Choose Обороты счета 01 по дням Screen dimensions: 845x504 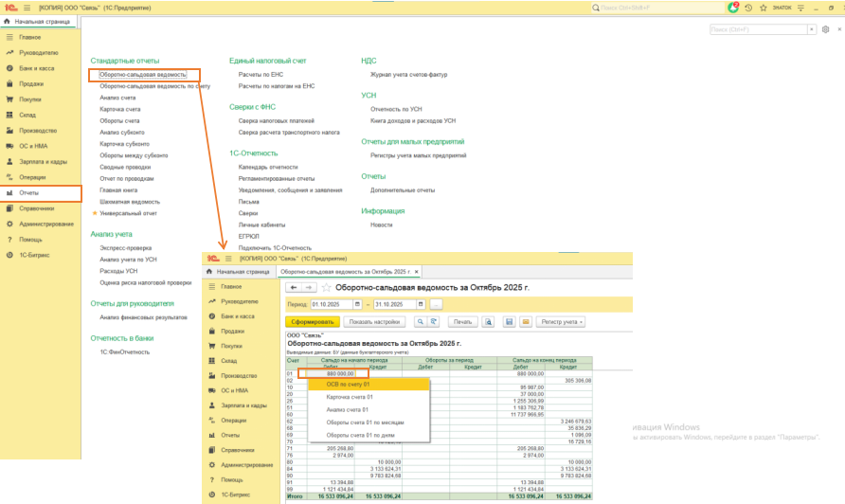(x=369, y=435)
